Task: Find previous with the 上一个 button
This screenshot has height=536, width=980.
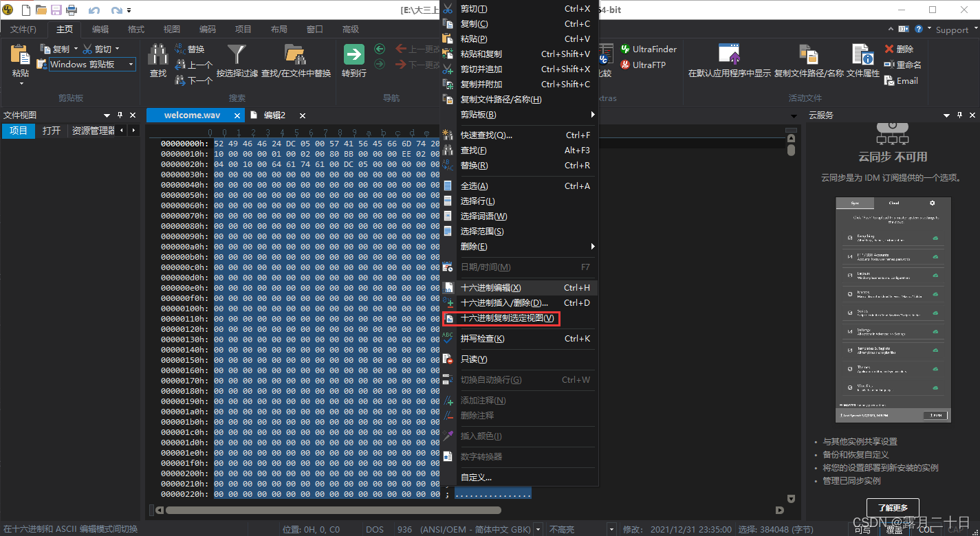Action: tap(193, 65)
